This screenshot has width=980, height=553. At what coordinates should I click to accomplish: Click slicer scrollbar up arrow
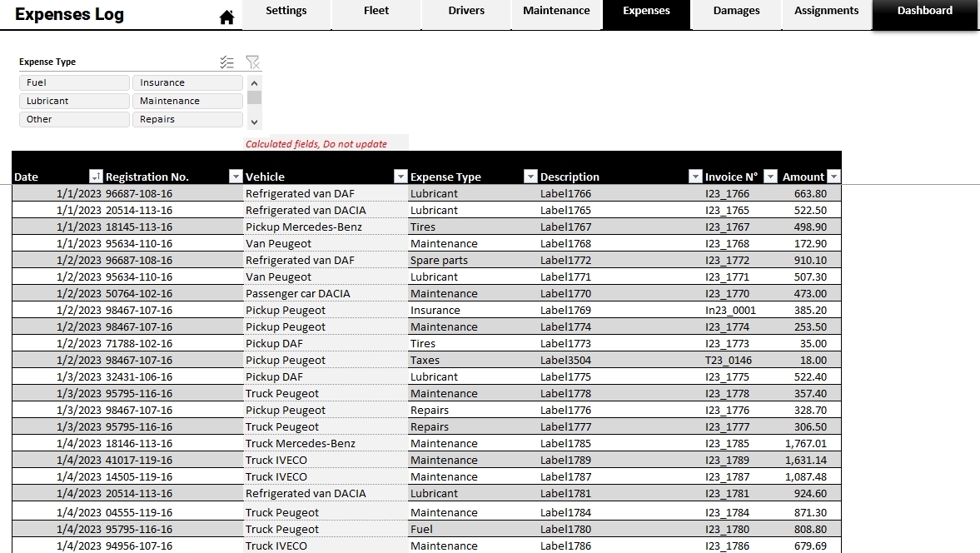point(254,82)
